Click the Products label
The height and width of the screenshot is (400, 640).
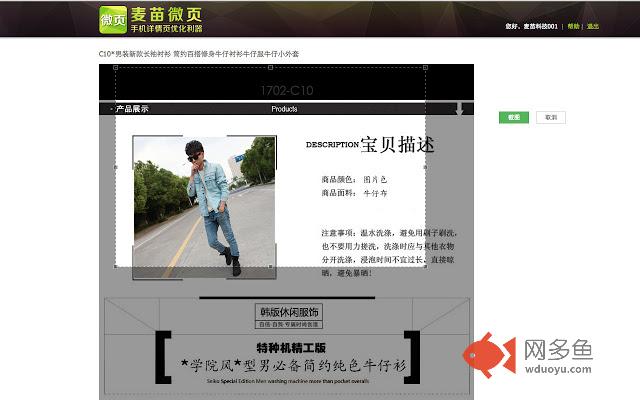(284, 109)
